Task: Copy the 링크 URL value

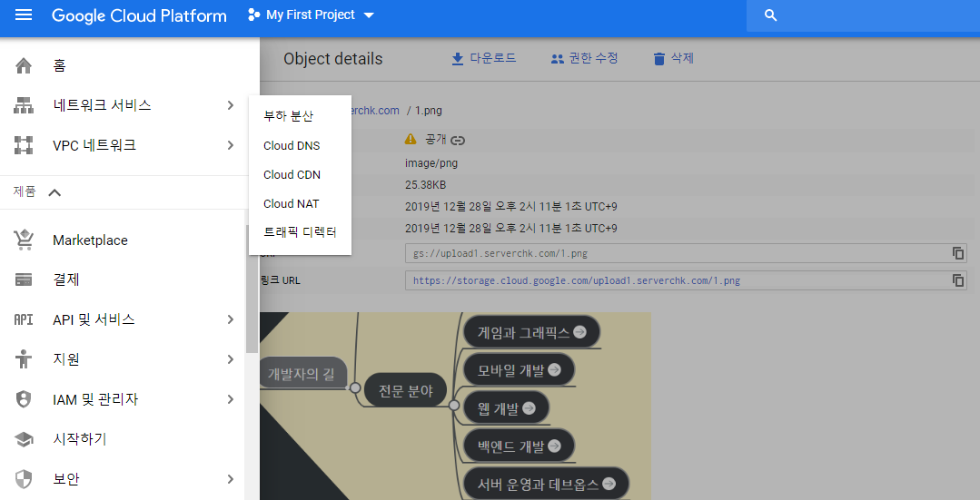Action: pos(958,281)
